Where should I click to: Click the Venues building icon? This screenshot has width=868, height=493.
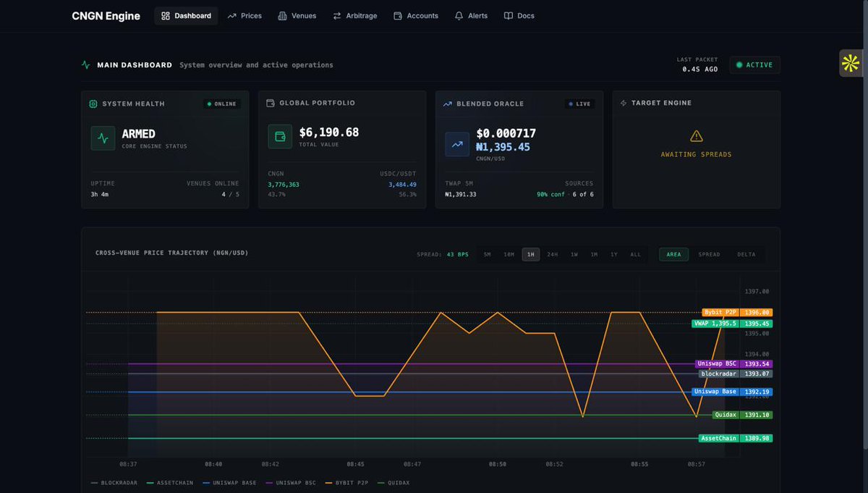point(283,16)
